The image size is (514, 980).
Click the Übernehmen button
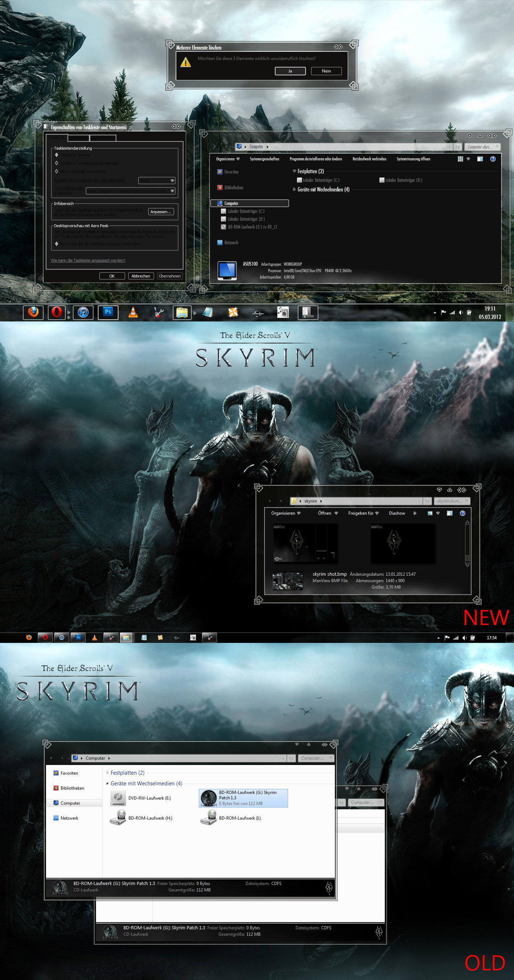[x=170, y=276]
